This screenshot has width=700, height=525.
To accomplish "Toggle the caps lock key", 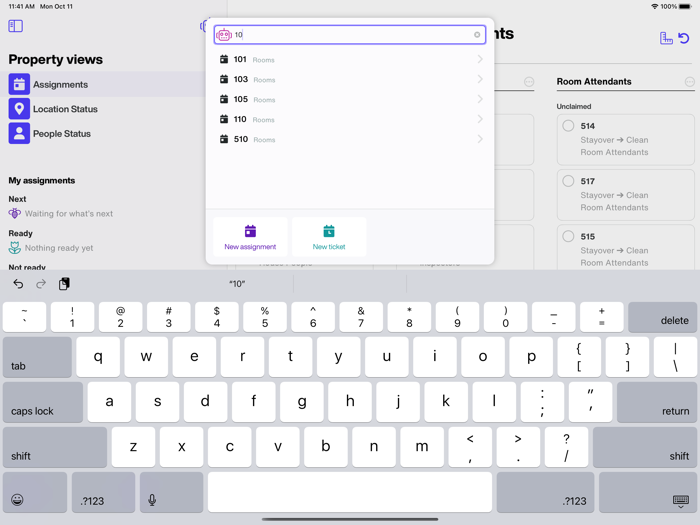I will (43, 403).
